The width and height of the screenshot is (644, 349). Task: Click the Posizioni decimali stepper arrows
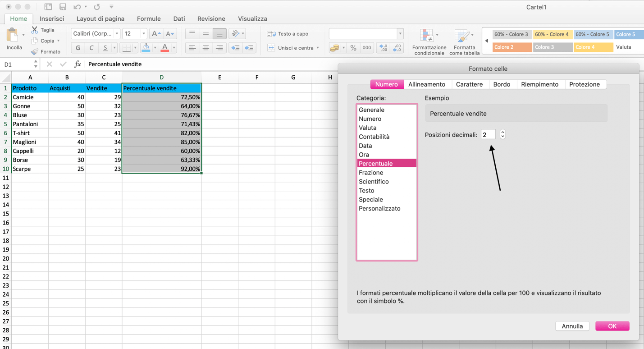tap(502, 134)
